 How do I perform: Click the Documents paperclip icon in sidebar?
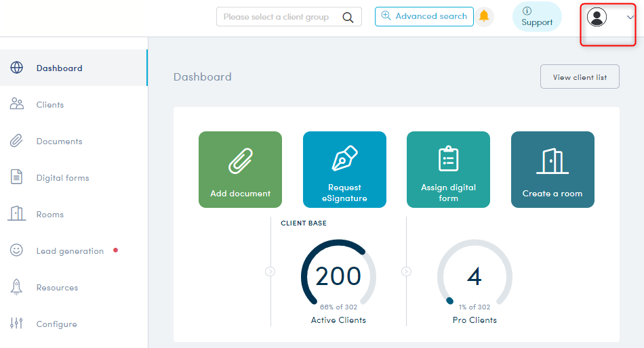coord(16,140)
